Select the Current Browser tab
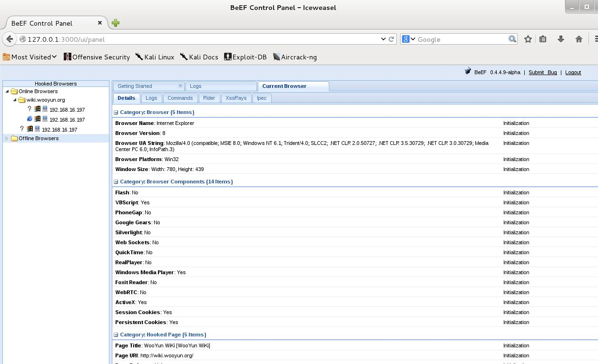The image size is (598, 364). 293,86
